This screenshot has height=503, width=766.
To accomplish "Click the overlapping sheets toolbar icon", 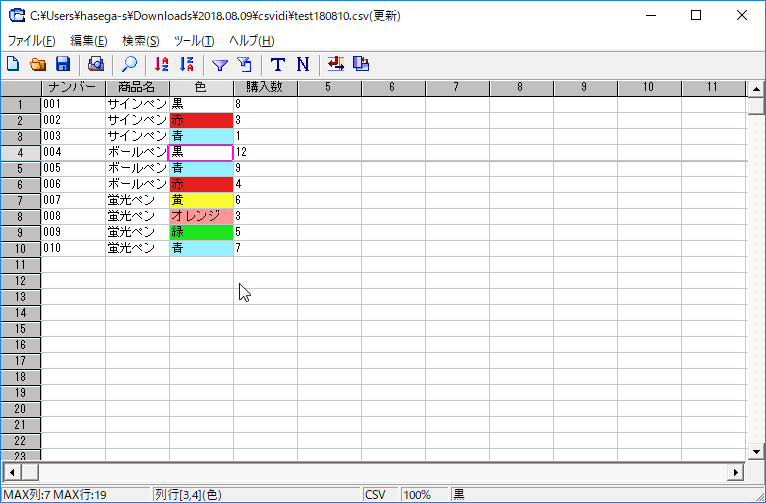I will (x=361, y=64).
